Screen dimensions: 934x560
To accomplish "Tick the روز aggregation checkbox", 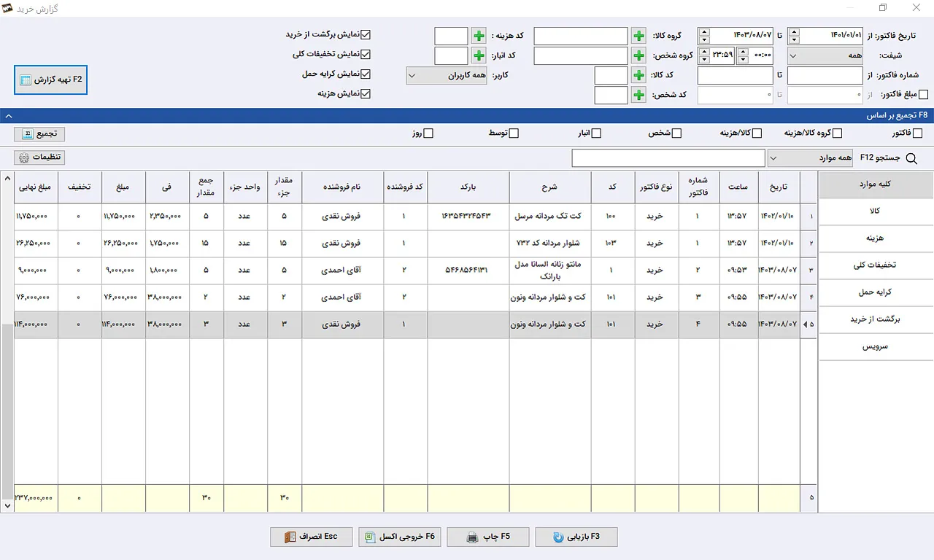I will [429, 133].
